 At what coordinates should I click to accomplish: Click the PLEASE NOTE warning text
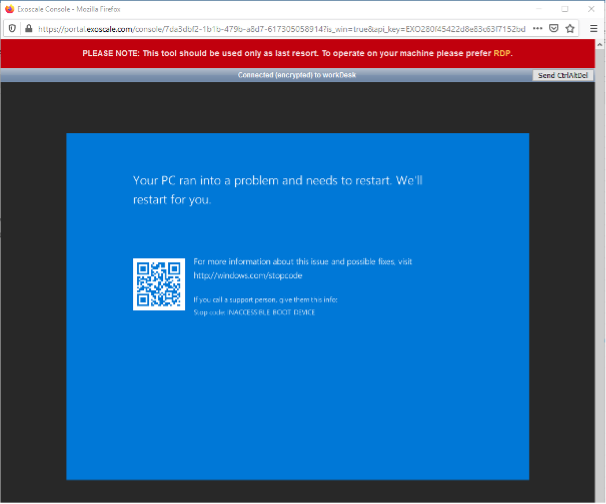297,53
